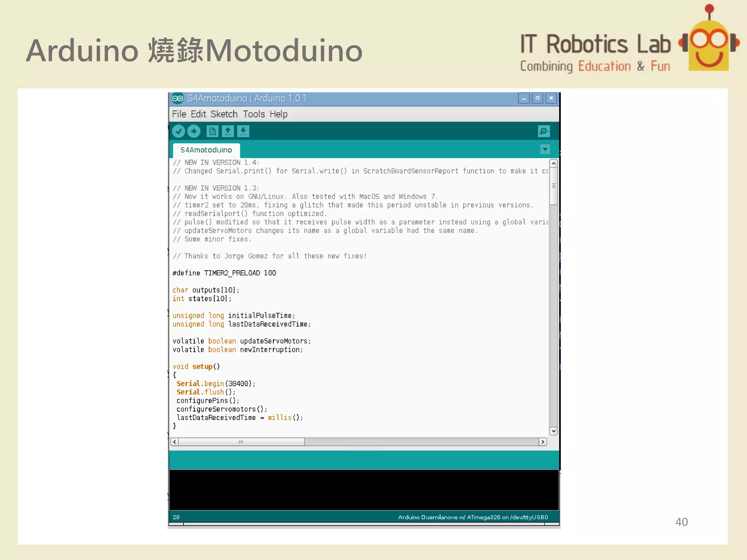Screen dimensions: 747x560
Task: Open a sketch with the Open icon
Action: (x=228, y=131)
